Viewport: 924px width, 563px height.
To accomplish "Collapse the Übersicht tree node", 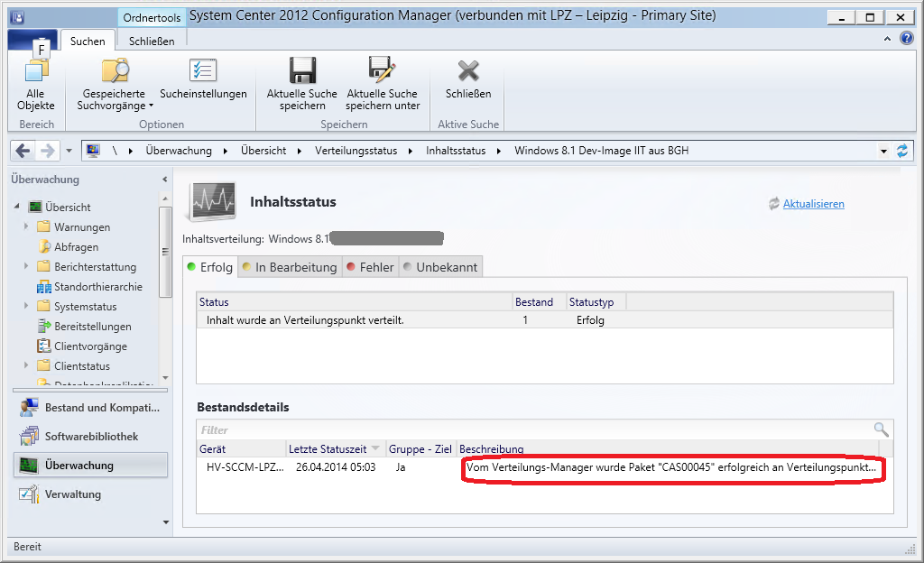I will coord(17,206).
